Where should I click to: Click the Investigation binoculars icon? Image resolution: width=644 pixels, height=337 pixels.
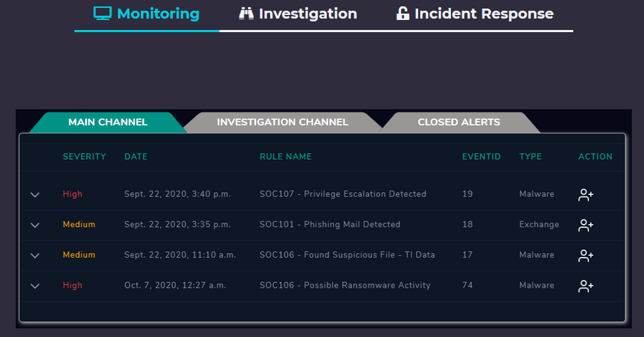pos(247,14)
